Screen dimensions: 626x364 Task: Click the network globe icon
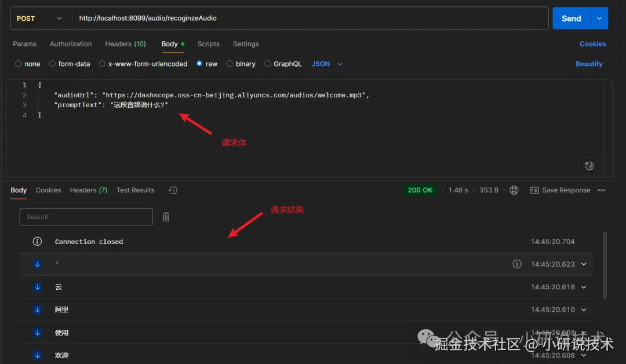click(x=514, y=190)
